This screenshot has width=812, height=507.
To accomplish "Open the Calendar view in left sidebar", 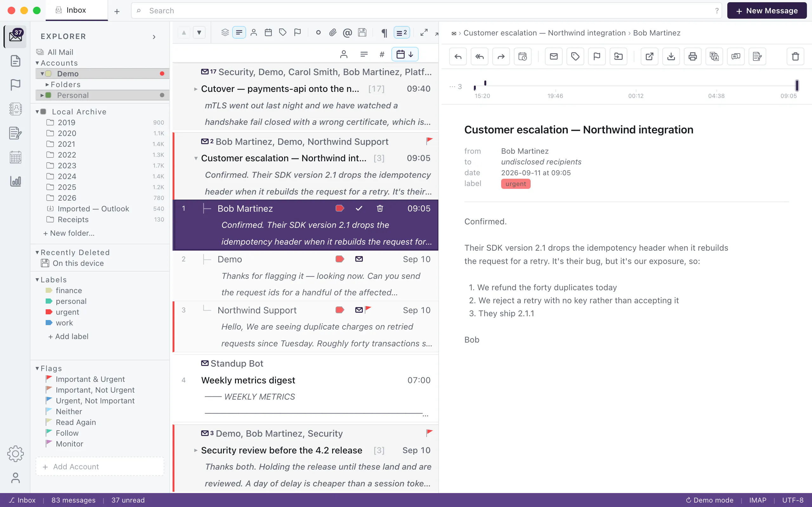I will [x=15, y=157].
